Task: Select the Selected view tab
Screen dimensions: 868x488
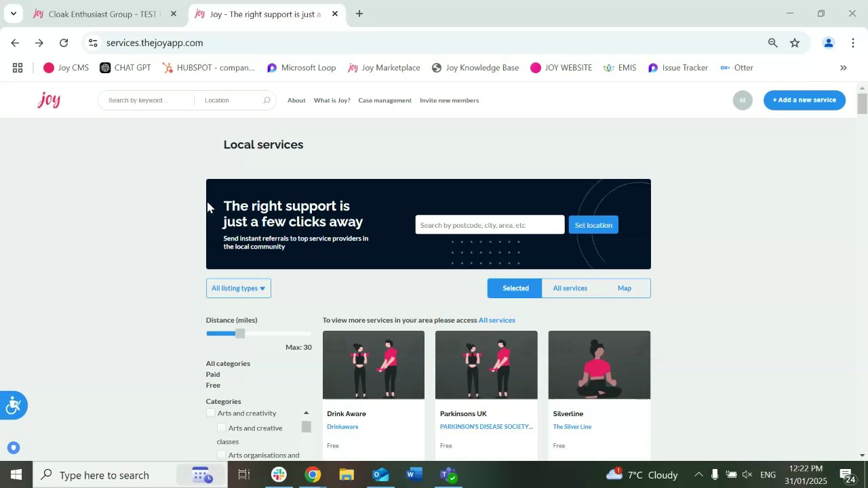Action: [x=515, y=288]
